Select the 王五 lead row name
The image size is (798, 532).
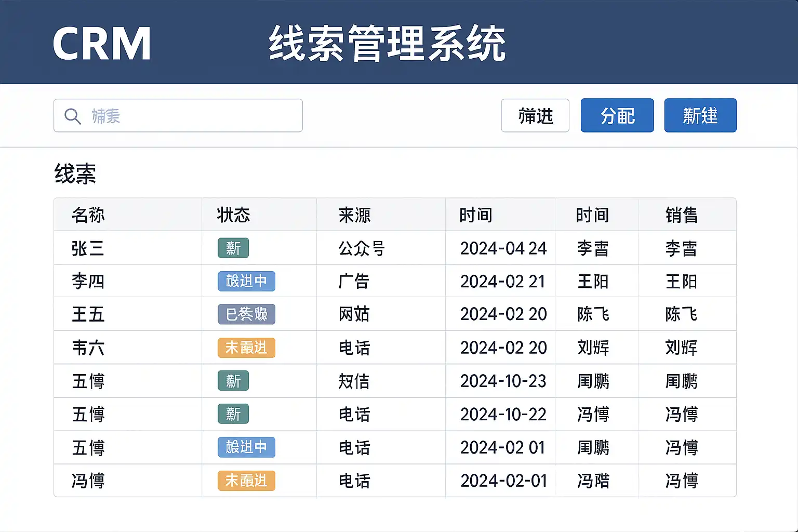point(88,314)
